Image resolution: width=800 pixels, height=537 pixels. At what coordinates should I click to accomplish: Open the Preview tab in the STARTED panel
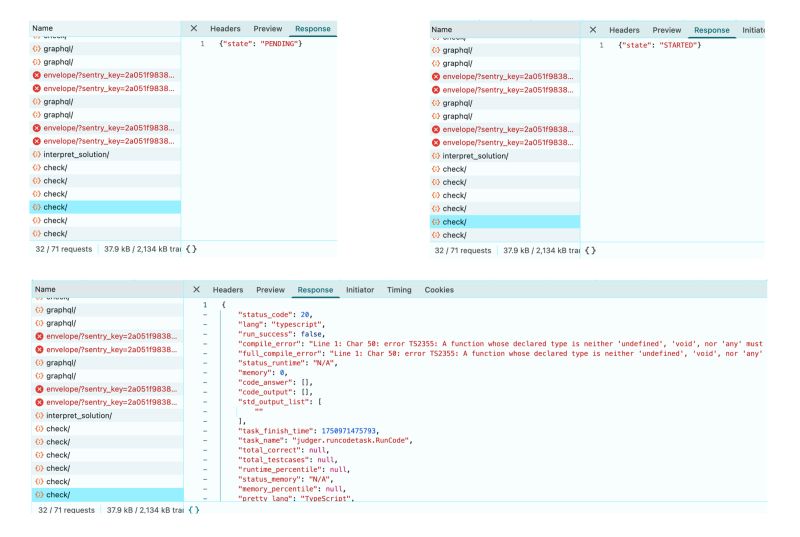[x=667, y=30]
